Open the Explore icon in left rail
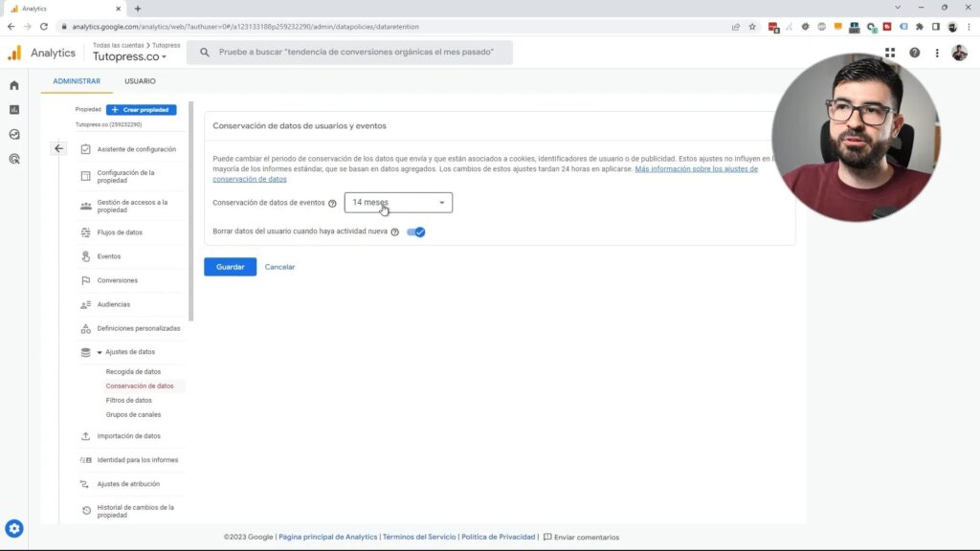The image size is (980, 551). (13, 134)
